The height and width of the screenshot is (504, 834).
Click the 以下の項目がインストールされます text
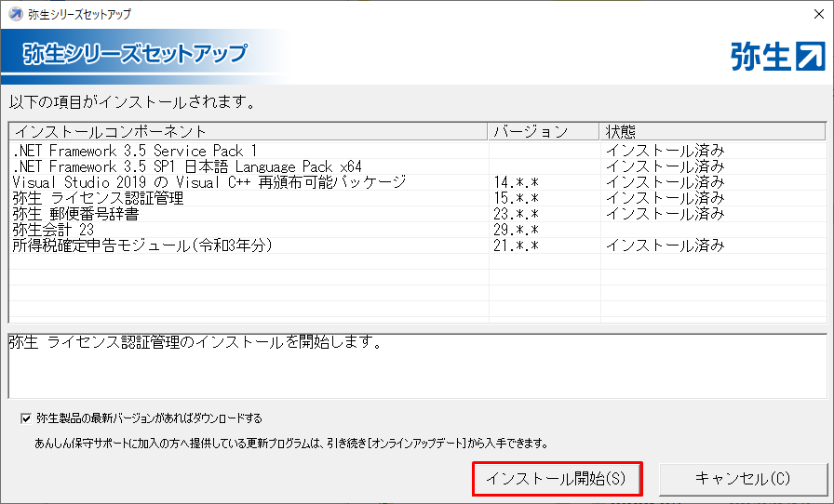pos(132,102)
